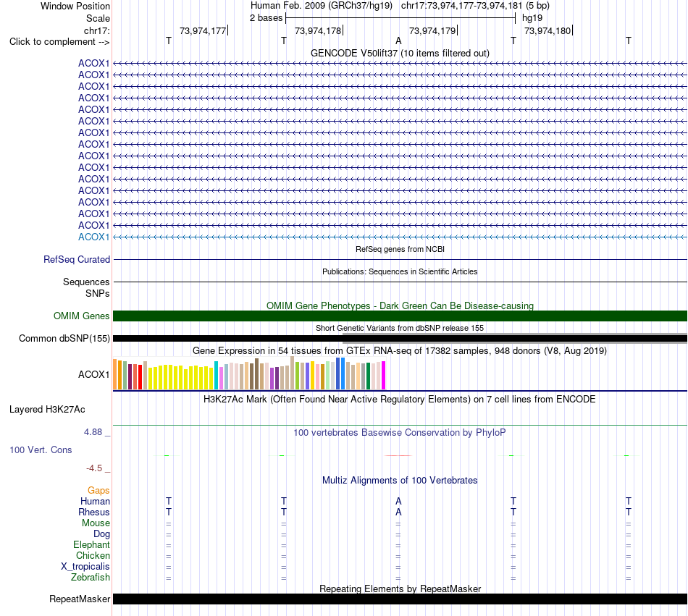
Task: Click the 73,974,177 ruler position
Action: tap(203, 30)
